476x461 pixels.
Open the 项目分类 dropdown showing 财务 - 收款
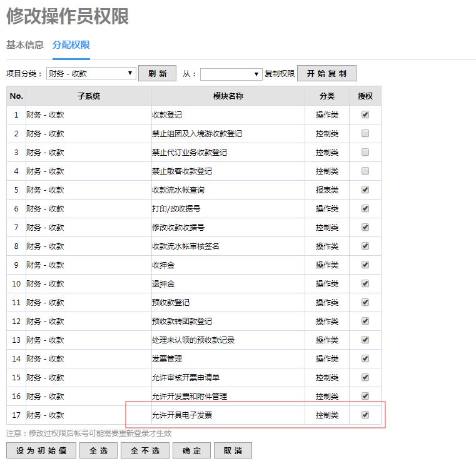tap(90, 74)
